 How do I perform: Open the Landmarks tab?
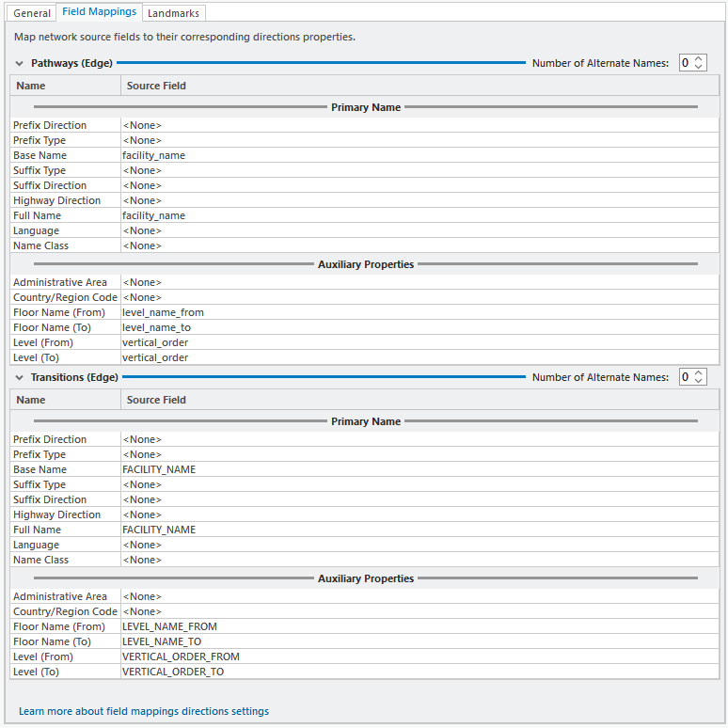(x=173, y=13)
